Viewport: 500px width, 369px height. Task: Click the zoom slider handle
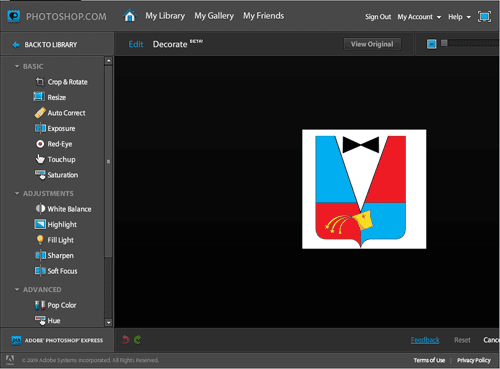(x=444, y=43)
